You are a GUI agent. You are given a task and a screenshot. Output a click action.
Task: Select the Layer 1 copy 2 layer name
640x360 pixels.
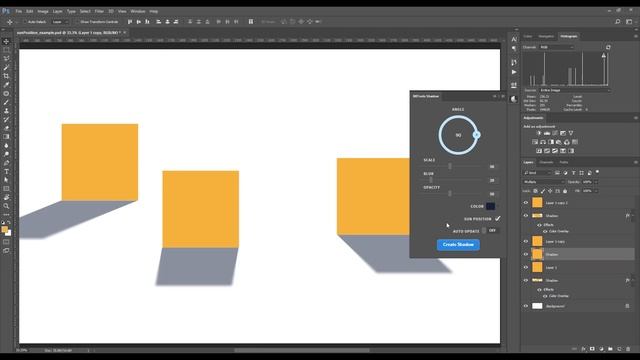tap(557, 203)
